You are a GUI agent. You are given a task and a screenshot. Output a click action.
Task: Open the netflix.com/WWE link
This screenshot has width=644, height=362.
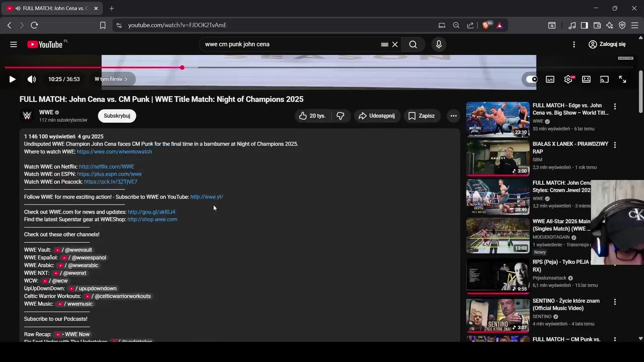click(107, 166)
